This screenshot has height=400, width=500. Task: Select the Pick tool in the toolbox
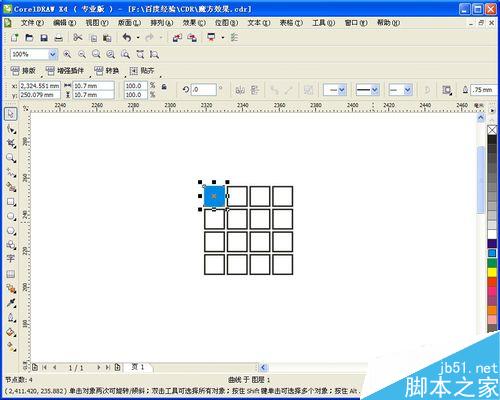click(11, 114)
